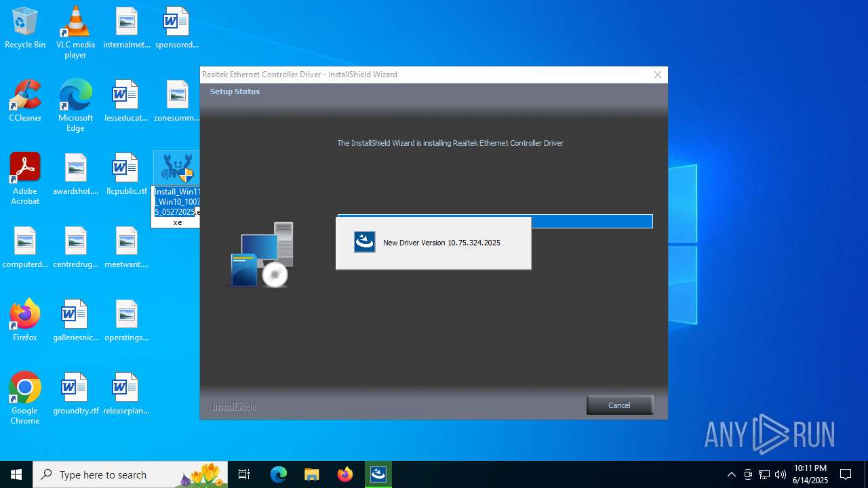The height and width of the screenshot is (488, 868).
Task: Open Microsoft Edge desktop shortcut
Action: click(75, 106)
